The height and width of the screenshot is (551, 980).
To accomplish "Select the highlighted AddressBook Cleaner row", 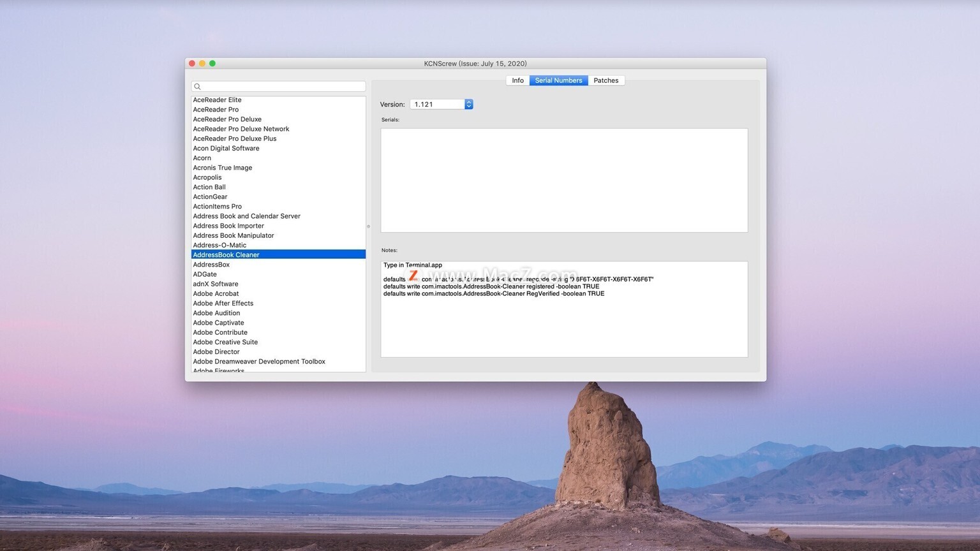I will click(x=278, y=254).
